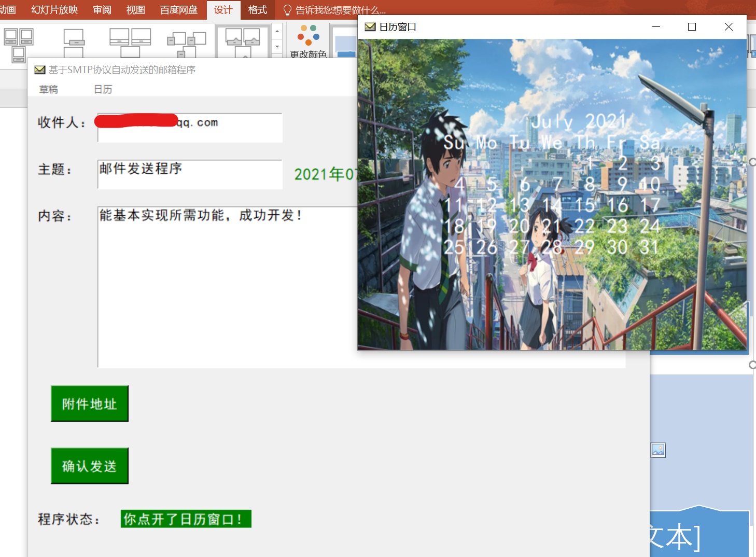The image size is (756, 557).
Task: Click the [文本] placeholder shape on slide
Action: 699,533
